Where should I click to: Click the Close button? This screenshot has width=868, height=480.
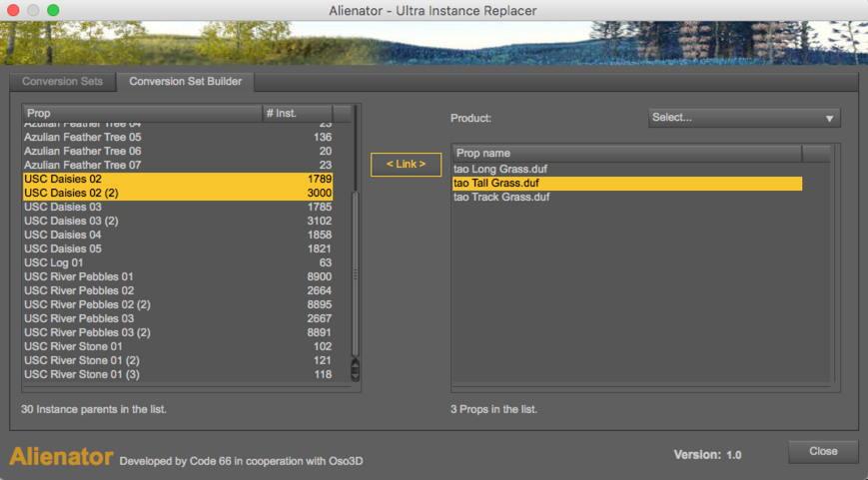[x=823, y=451]
